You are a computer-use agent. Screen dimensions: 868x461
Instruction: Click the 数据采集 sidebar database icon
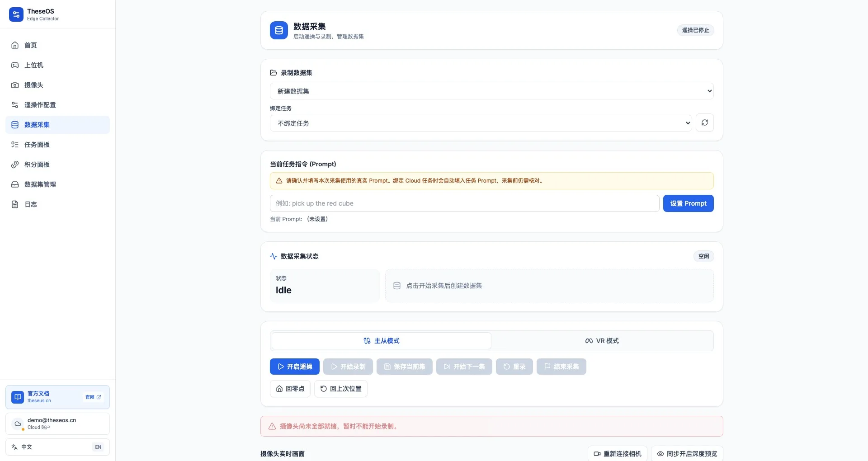click(15, 125)
